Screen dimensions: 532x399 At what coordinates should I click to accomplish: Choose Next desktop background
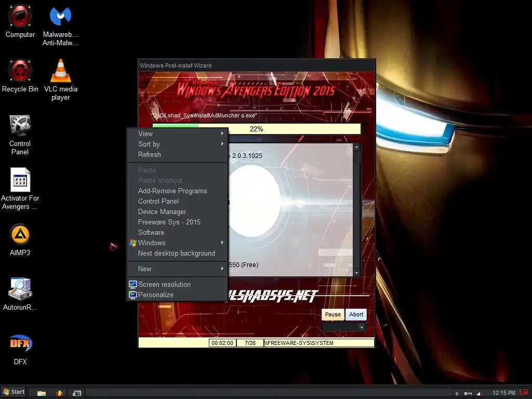click(177, 254)
